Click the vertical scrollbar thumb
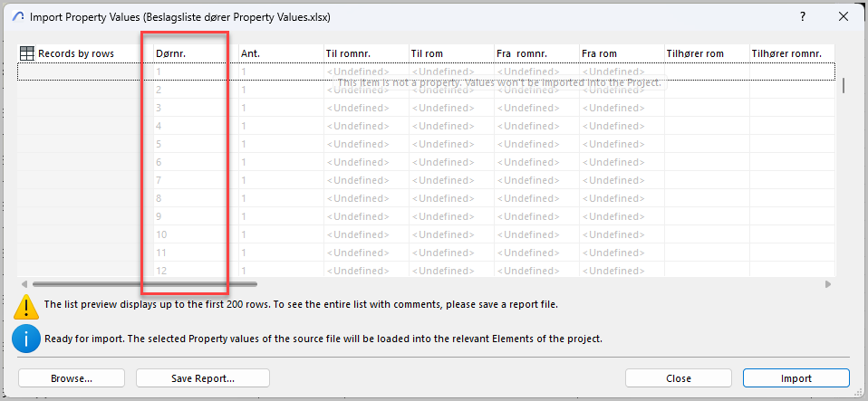The width and height of the screenshot is (868, 401). 844,85
